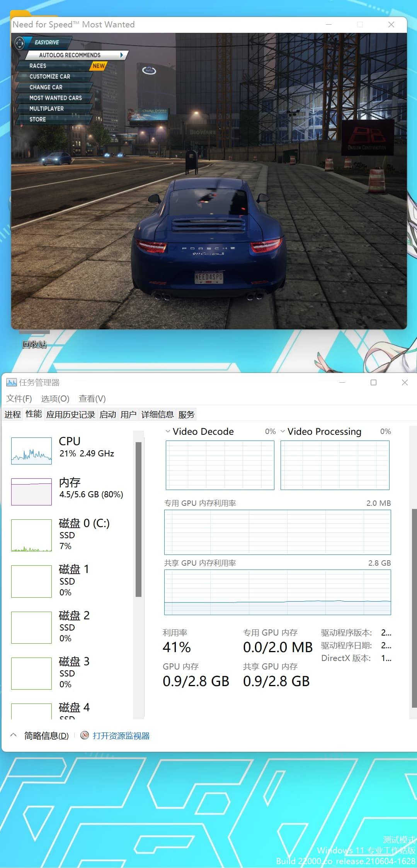Click the 41% utilization value

point(177,647)
